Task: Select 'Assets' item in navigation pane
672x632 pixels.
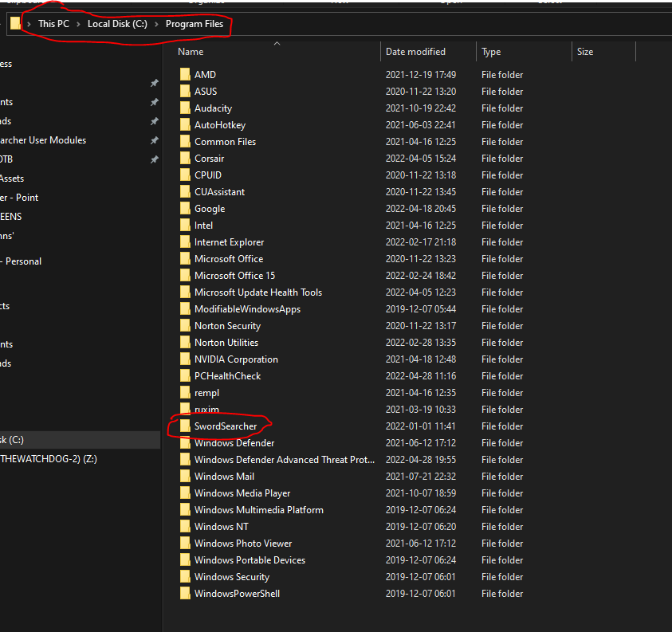Action: (12, 179)
